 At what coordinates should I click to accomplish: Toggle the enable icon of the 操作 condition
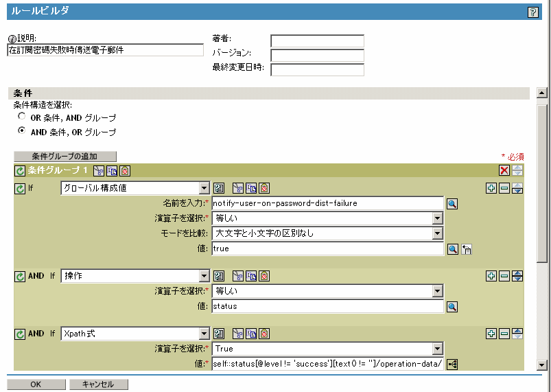20,277
